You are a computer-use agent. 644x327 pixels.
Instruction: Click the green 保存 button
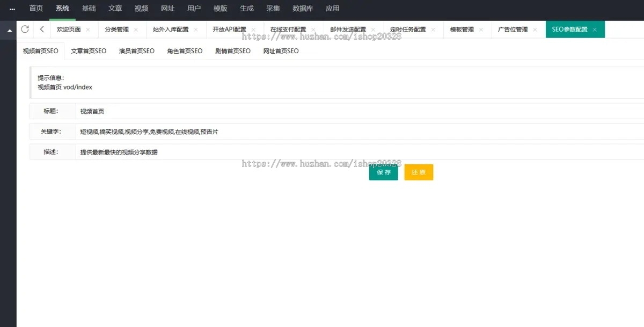tap(384, 172)
